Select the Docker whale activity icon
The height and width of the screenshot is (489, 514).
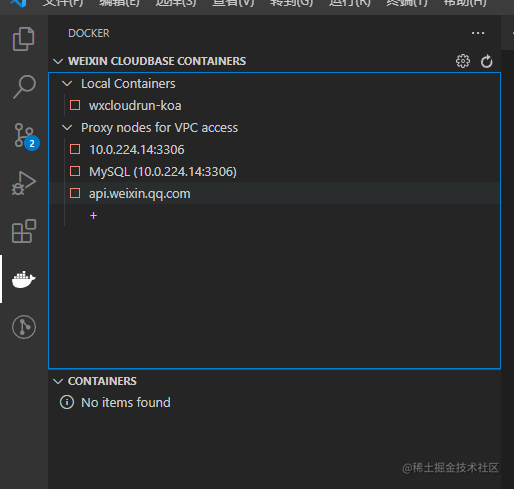[23, 279]
